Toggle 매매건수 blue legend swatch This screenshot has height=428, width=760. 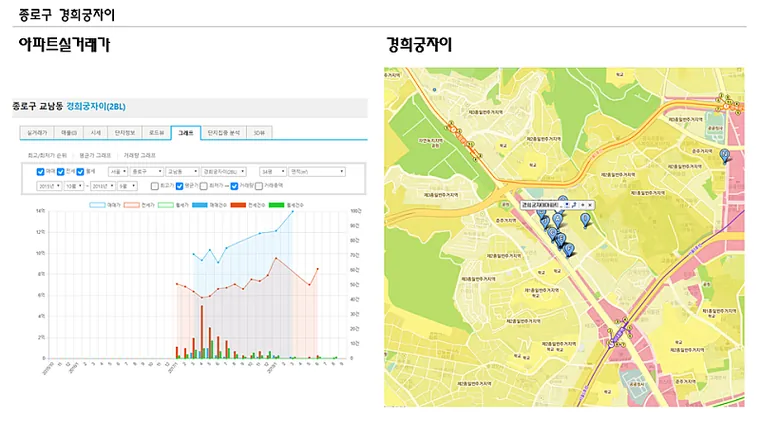pos(200,205)
